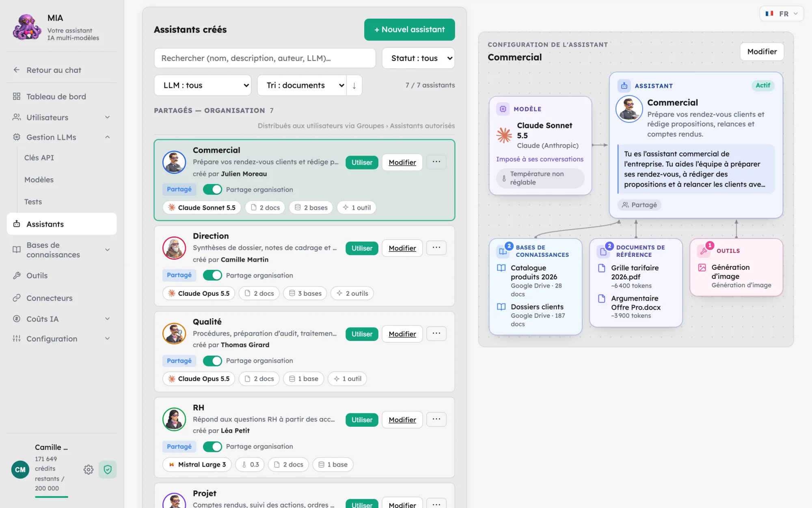The image size is (812, 508).
Task: Expand the Utilisateurs menu chevron
Action: point(108,117)
